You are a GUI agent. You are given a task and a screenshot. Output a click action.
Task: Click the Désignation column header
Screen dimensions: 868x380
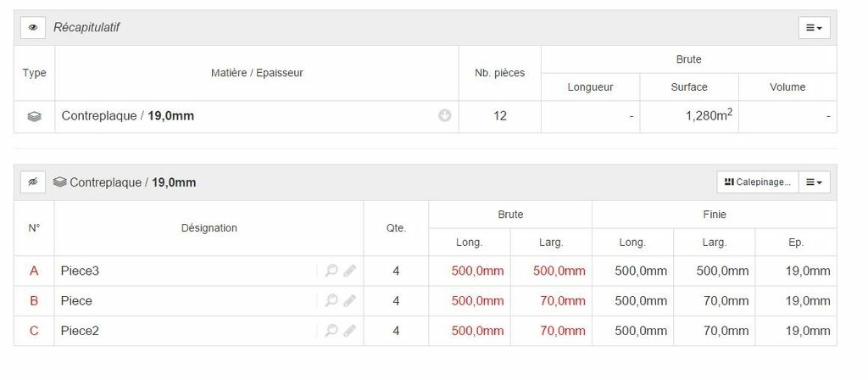tap(209, 227)
